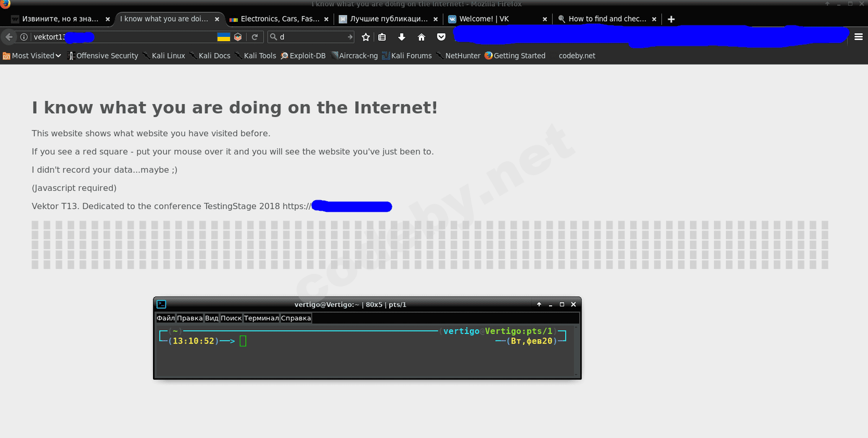
Task: Click into the Firefox search box
Action: click(x=311, y=37)
